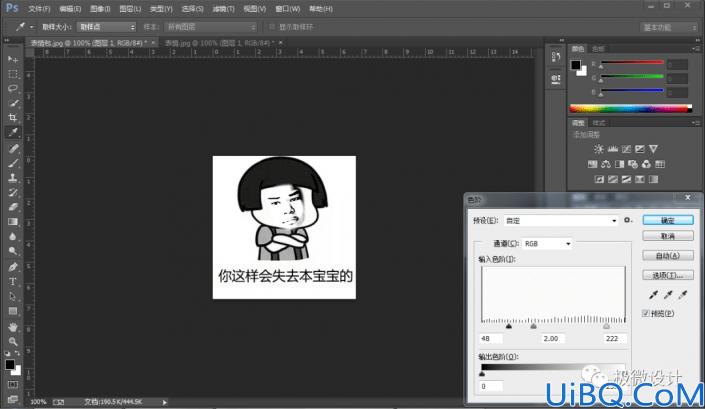Select the Healing Brush tool
705x409 pixels.
pos(13,148)
